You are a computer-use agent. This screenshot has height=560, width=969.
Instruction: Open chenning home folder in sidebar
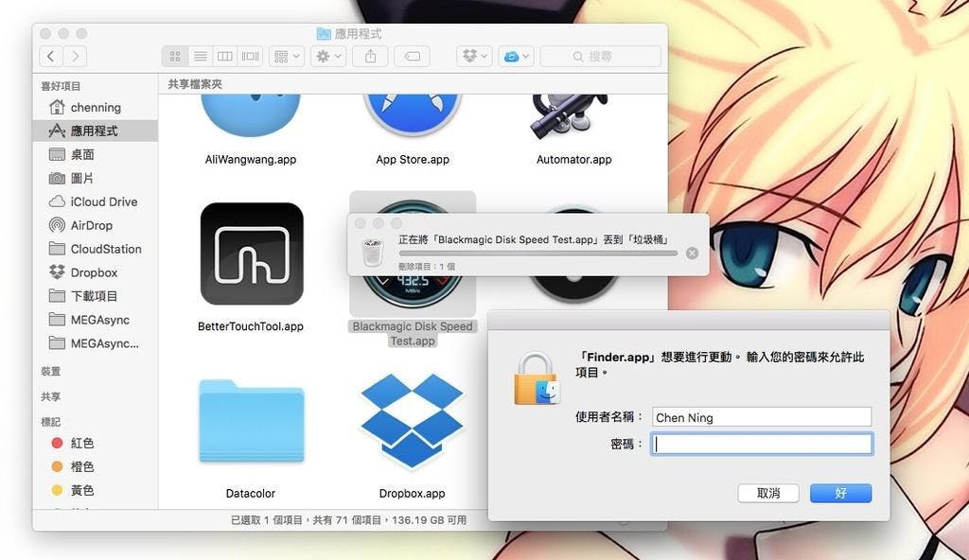point(96,108)
